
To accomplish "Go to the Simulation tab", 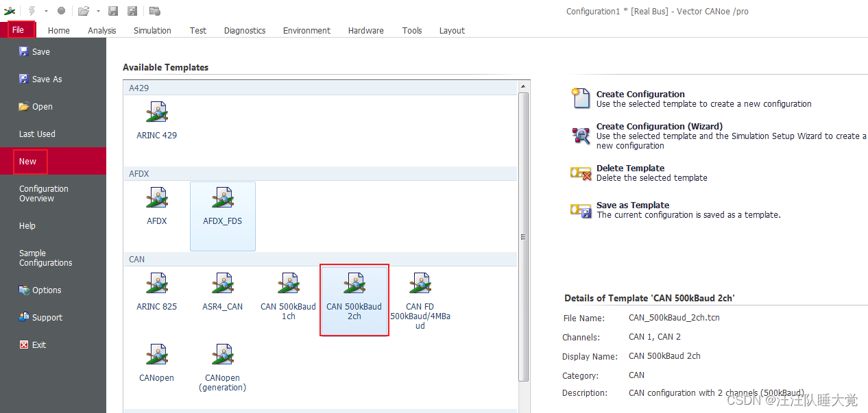I will 152,30.
